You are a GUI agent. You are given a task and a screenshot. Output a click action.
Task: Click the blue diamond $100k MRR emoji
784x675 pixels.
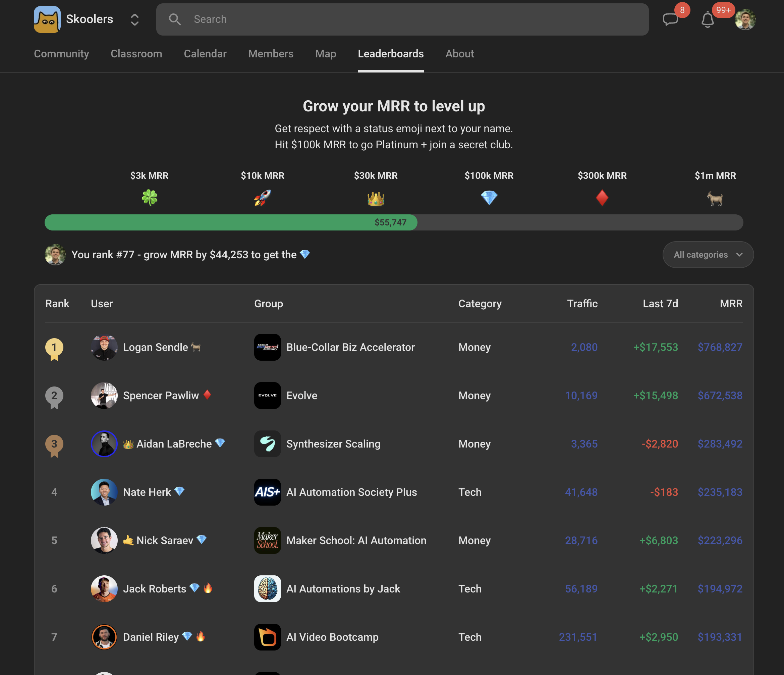[489, 198]
